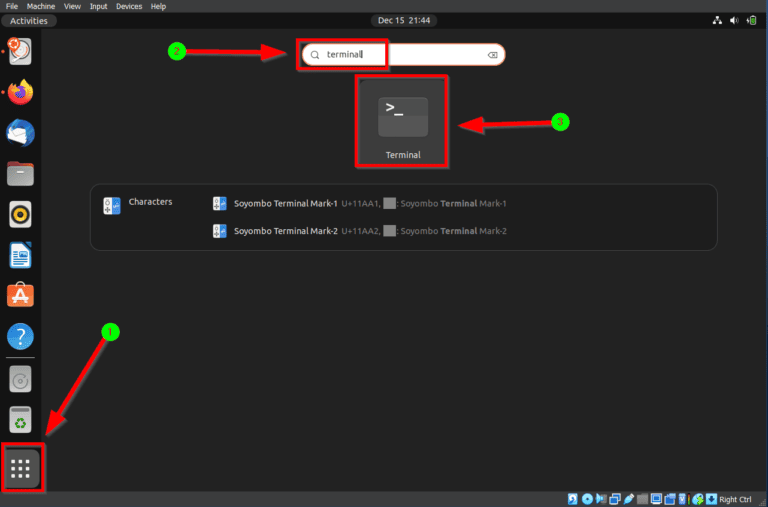Click VirtualBox CPU status icon

tap(684, 499)
